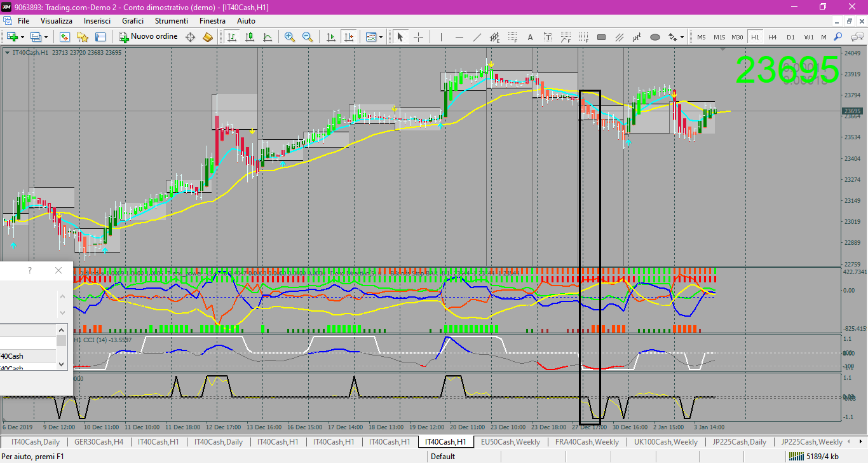This screenshot has height=463, width=868.
Task: Select the ellipse shape tool
Action: 655,37
